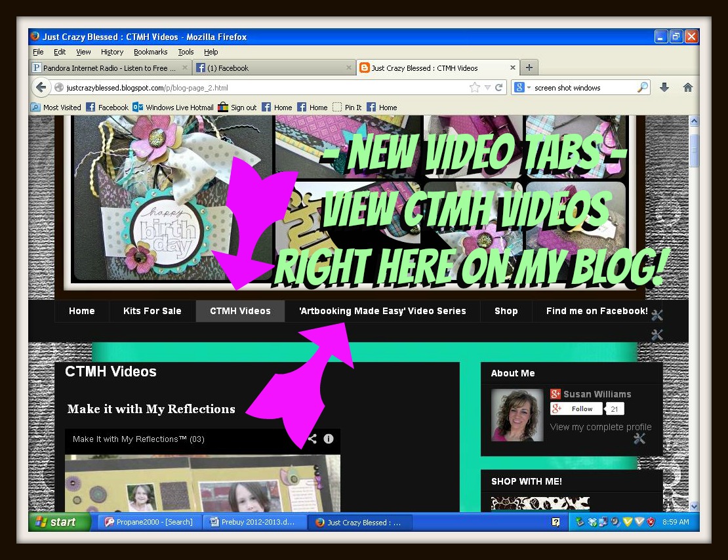Open the Tools menu
This screenshot has height=560, width=728.
coord(186,52)
